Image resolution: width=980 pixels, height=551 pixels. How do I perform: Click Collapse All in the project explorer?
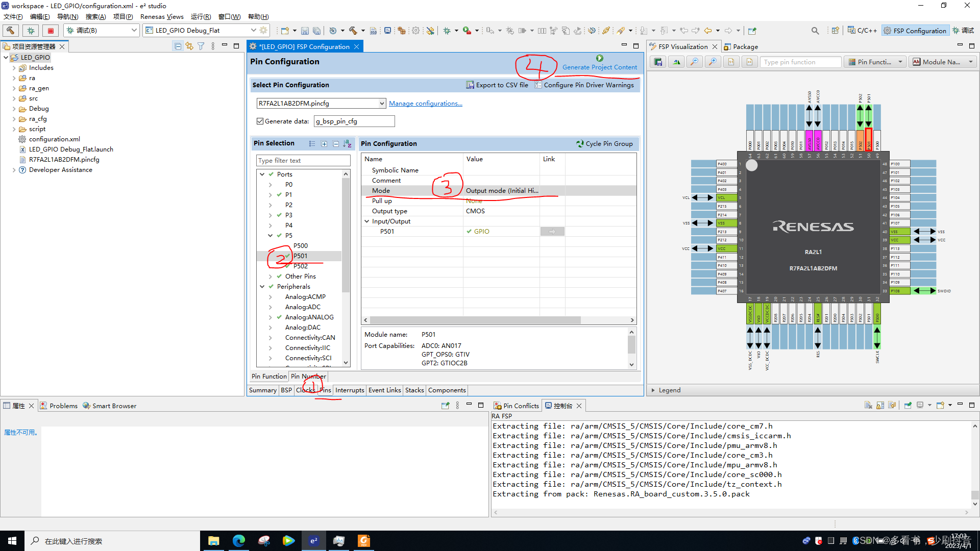pyautogui.click(x=178, y=46)
